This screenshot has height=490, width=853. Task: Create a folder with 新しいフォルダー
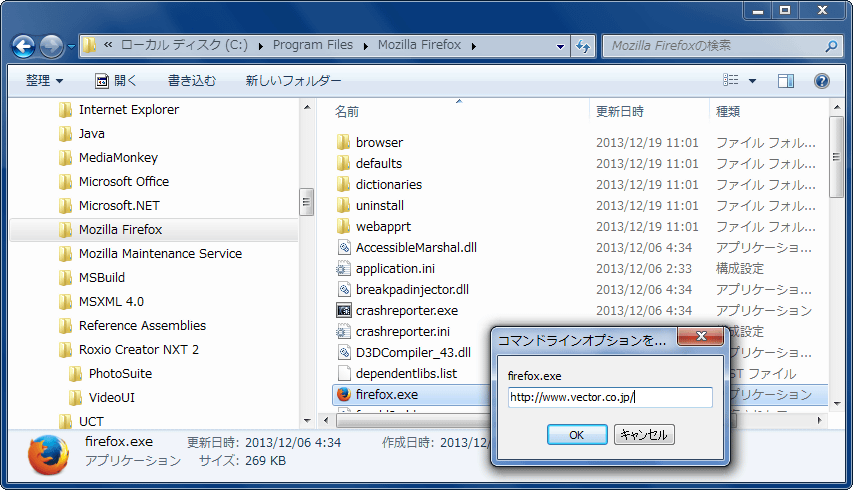(293, 81)
